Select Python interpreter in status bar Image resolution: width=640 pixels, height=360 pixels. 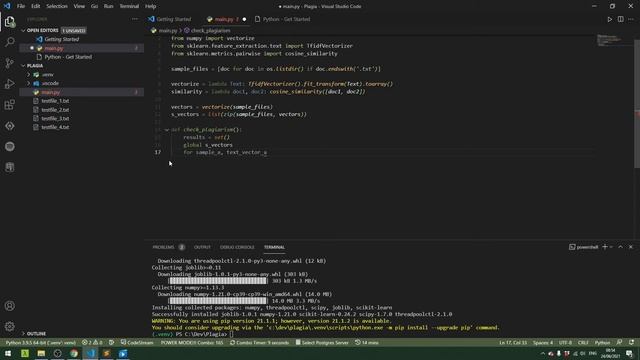(41, 342)
